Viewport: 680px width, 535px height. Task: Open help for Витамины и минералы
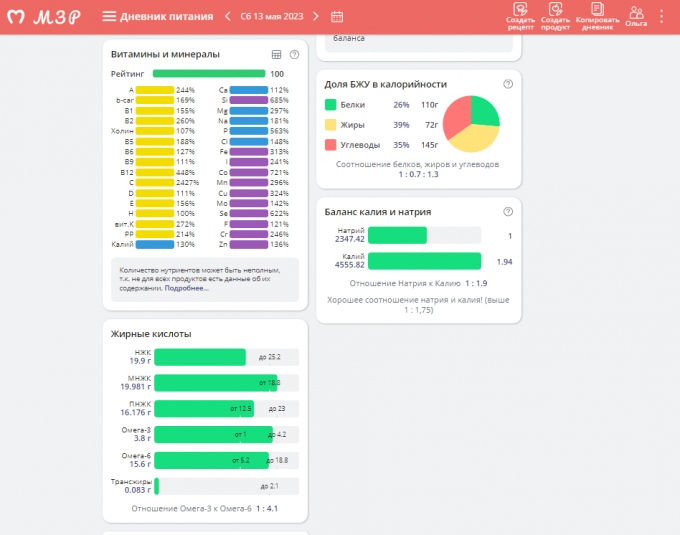click(294, 54)
